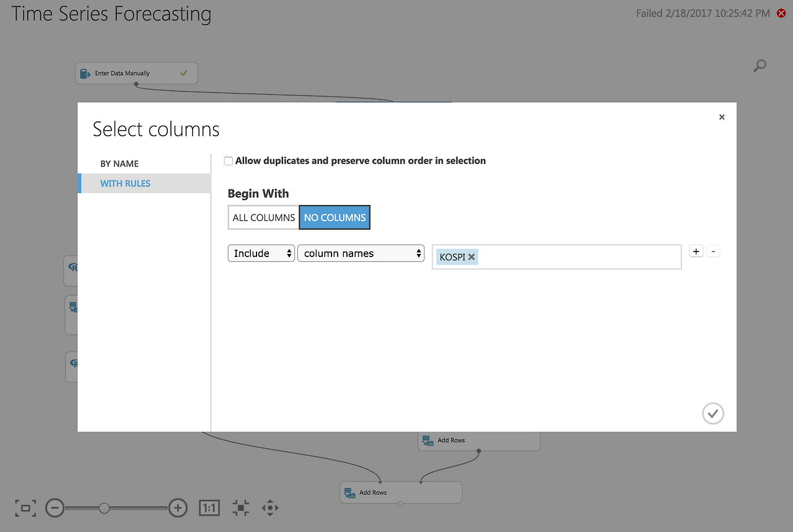The width and height of the screenshot is (793, 532).
Task: Remove the KOSPI column tag
Action: (x=471, y=256)
